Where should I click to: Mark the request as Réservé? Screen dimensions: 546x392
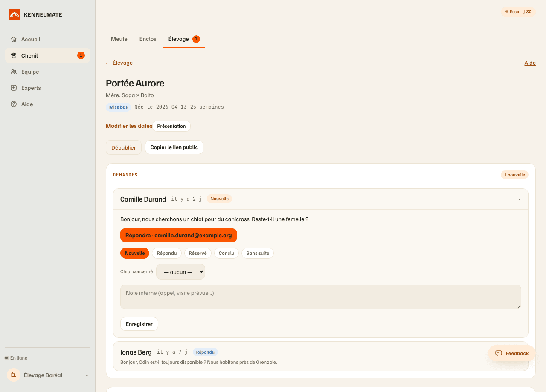(x=197, y=253)
